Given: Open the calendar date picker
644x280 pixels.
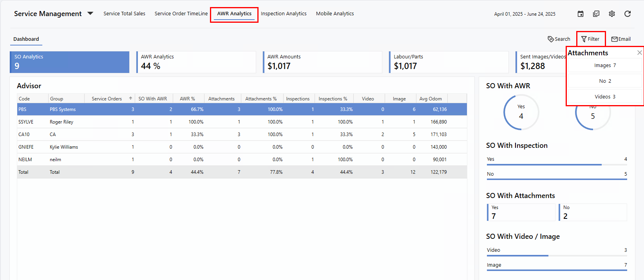Looking at the screenshot, I should click(581, 14).
